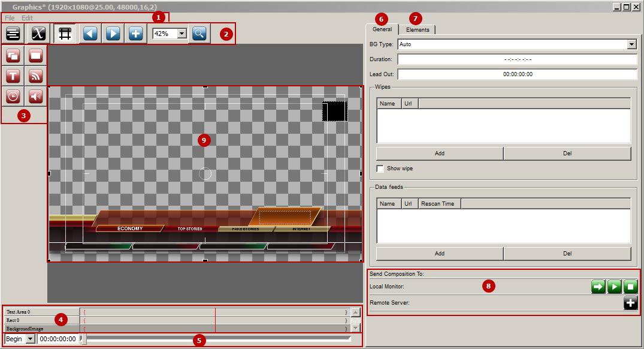Click the Lead Out timecode field
This screenshot has width=644, height=349.
(518, 74)
